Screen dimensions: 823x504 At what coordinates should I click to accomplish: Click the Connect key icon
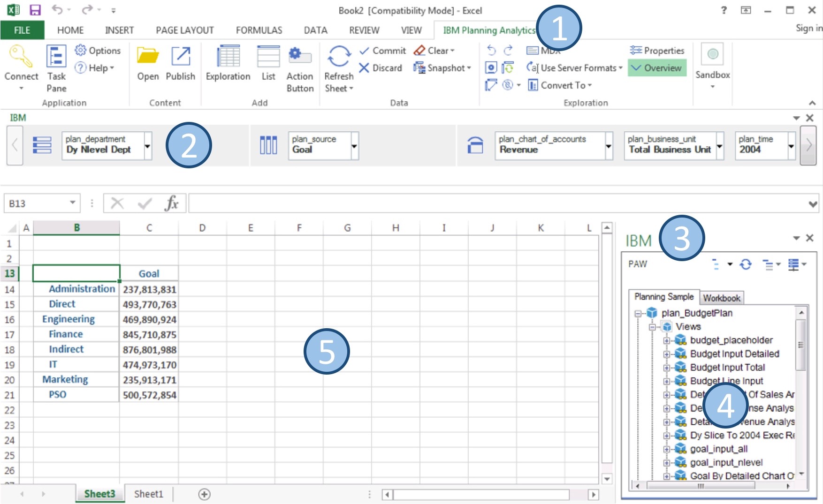[21, 57]
